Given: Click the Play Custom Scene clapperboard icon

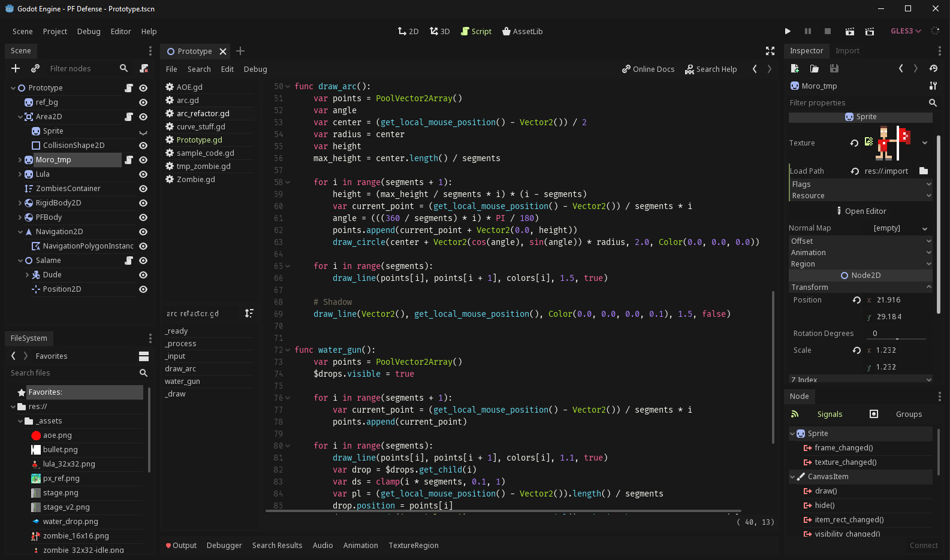Looking at the screenshot, I should tap(870, 31).
